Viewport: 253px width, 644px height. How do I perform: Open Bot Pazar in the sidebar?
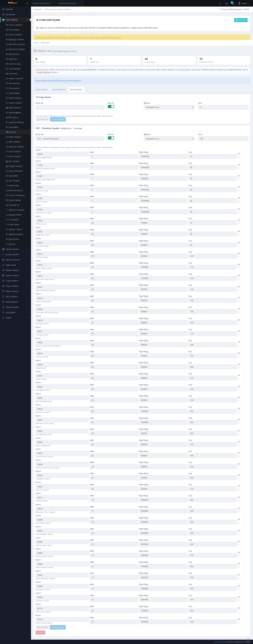(12, 132)
